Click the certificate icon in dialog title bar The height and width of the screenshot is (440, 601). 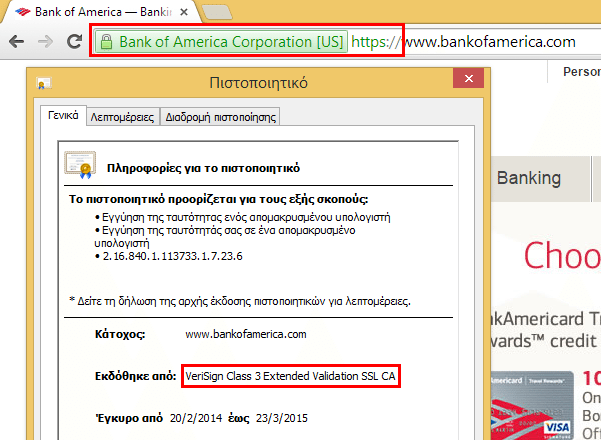tap(43, 83)
